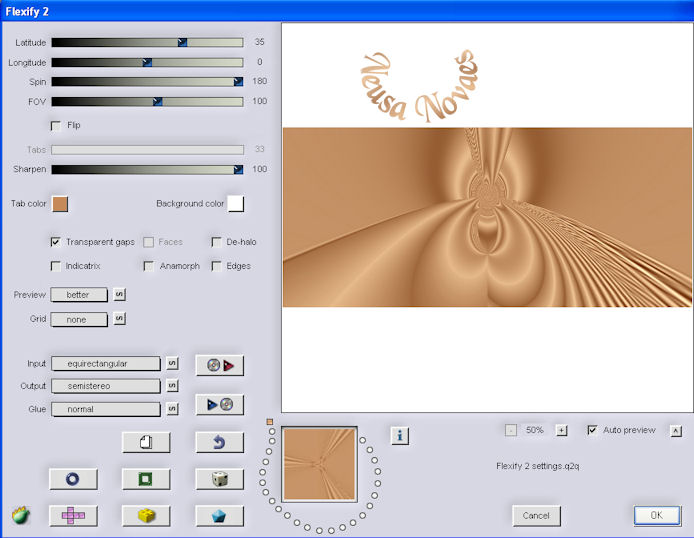Click the Sharpen slider handle

pyautogui.click(x=238, y=169)
